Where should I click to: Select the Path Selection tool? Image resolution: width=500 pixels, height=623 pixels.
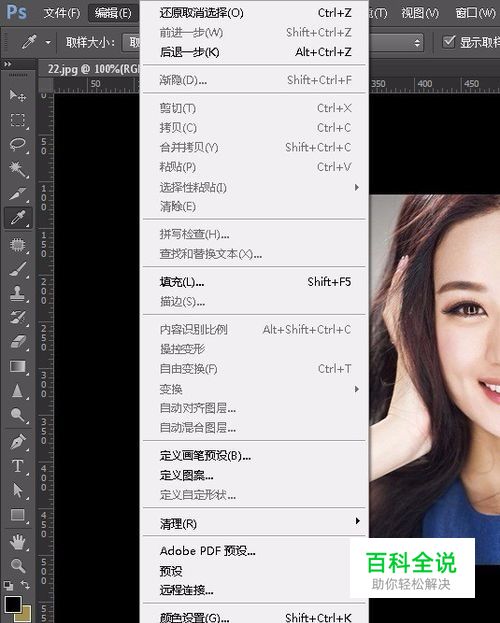[17, 490]
